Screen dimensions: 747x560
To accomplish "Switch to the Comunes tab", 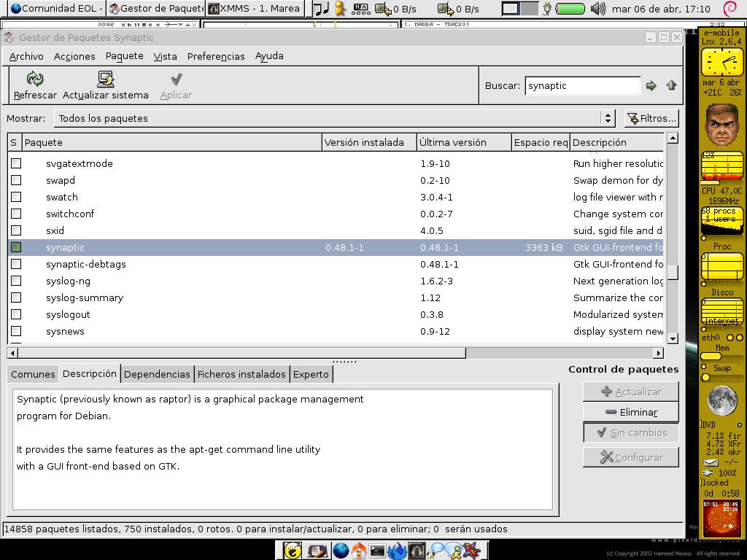I will pos(33,374).
